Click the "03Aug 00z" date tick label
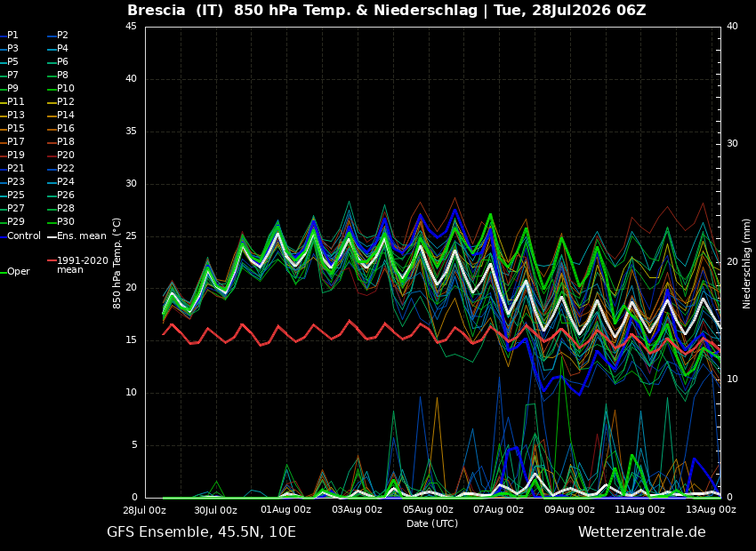Image resolution: width=756 pixels, height=551 pixels. [357, 509]
